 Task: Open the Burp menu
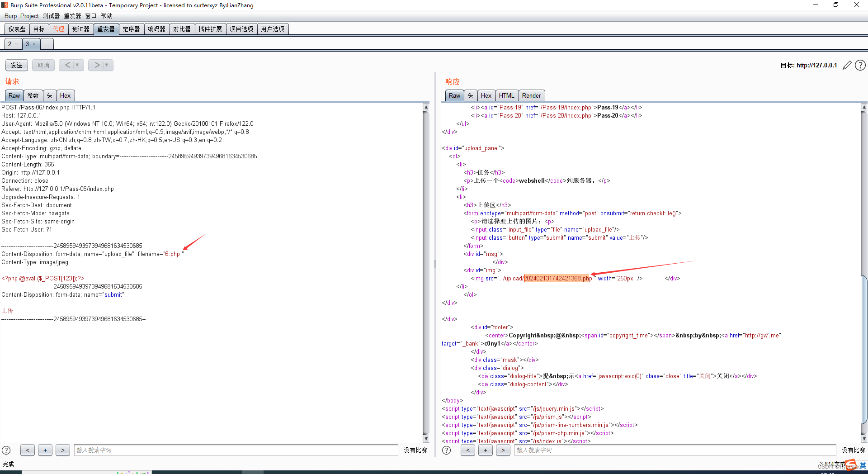pos(10,16)
